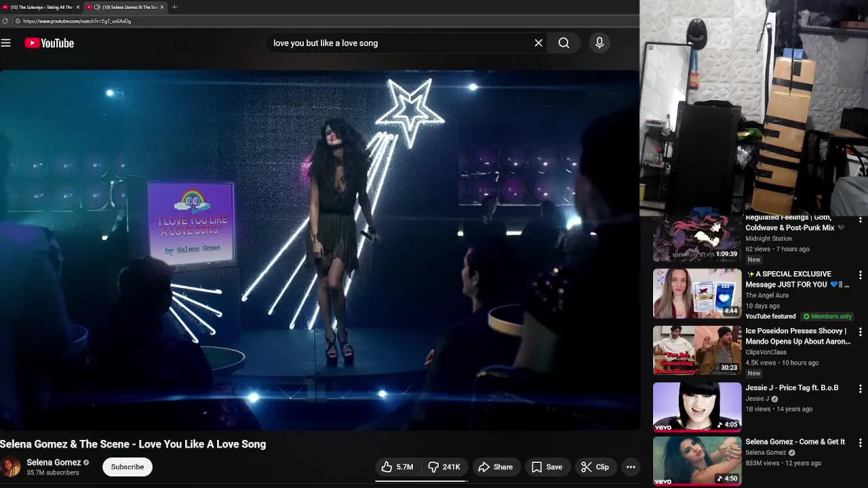The height and width of the screenshot is (488, 868).
Task: Open options for Come & Get It
Action: point(860,443)
